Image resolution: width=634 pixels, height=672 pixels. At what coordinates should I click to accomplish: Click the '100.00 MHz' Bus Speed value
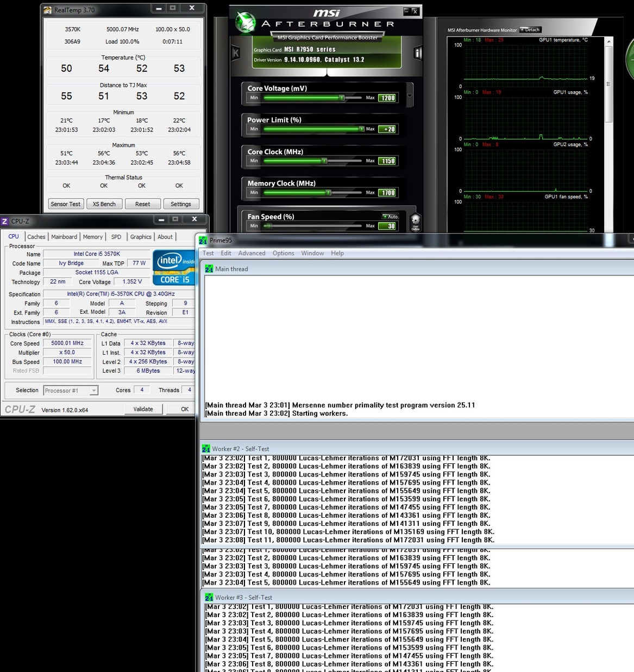point(67,361)
